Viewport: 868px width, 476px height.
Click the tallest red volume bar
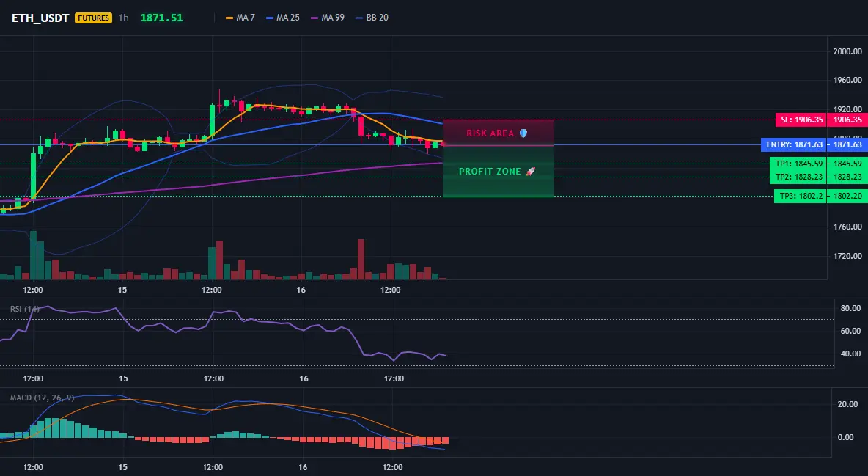(361, 260)
